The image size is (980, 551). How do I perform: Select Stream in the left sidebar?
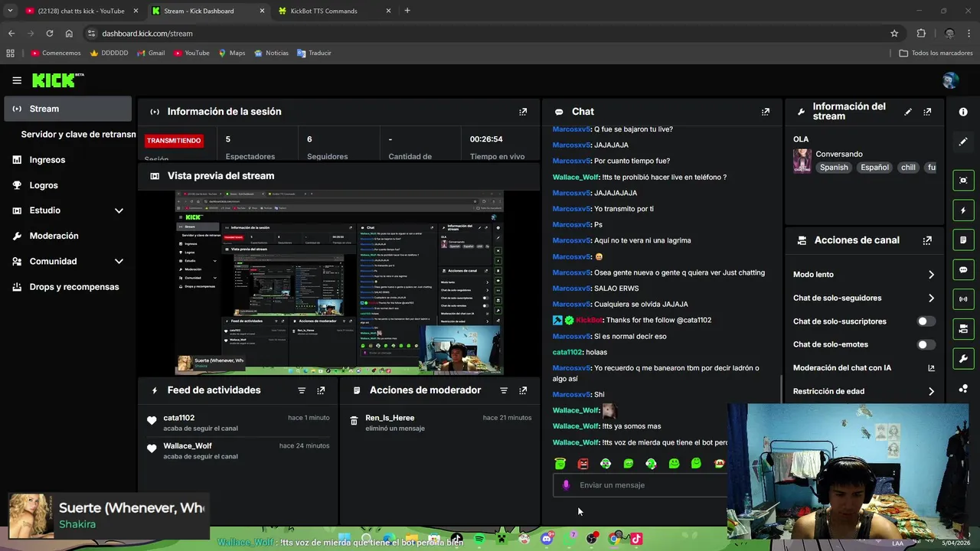pos(67,109)
